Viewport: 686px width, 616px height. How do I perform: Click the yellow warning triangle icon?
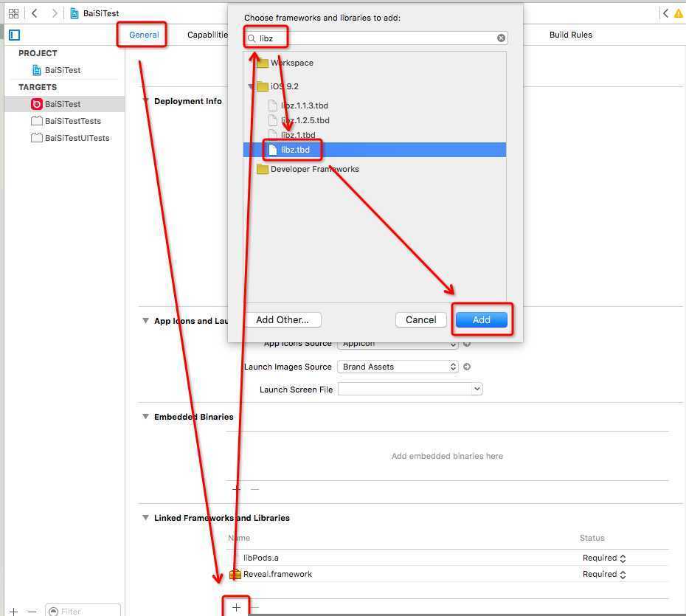pyautogui.click(x=679, y=13)
